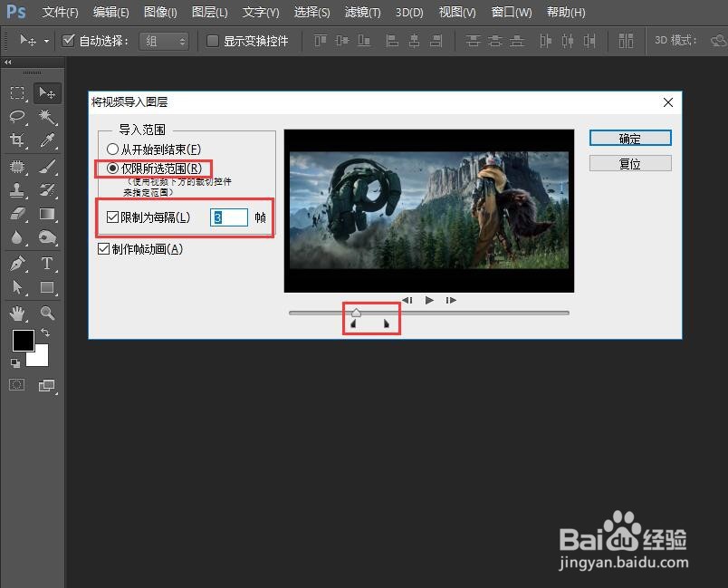Open the 图层(L) menu
728x588 pixels.
pos(209,12)
